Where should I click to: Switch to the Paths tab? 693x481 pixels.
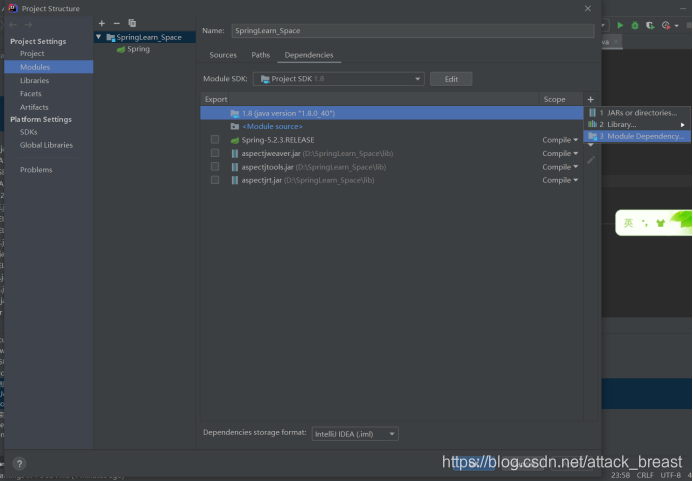(260, 55)
